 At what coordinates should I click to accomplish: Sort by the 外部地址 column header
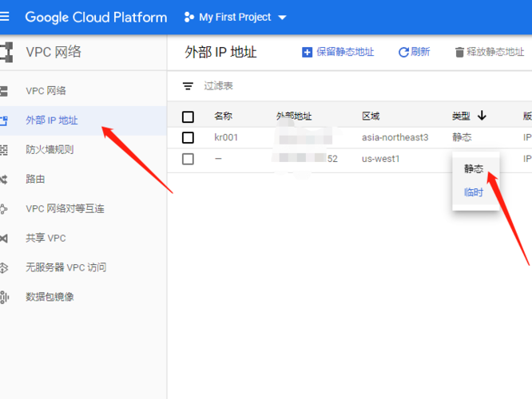pyautogui.click(x=294, y=117)
